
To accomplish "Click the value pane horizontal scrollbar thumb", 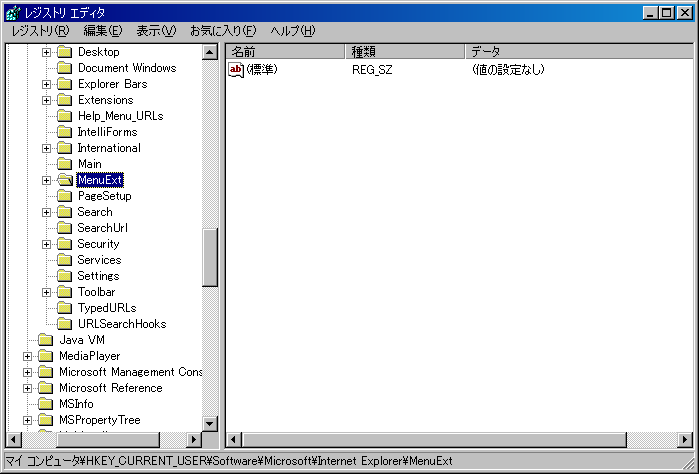I will (434, 440).
